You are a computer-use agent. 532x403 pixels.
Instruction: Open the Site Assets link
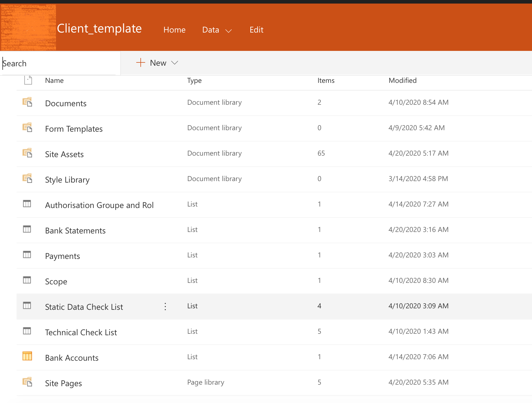click(x=64, y=154)
